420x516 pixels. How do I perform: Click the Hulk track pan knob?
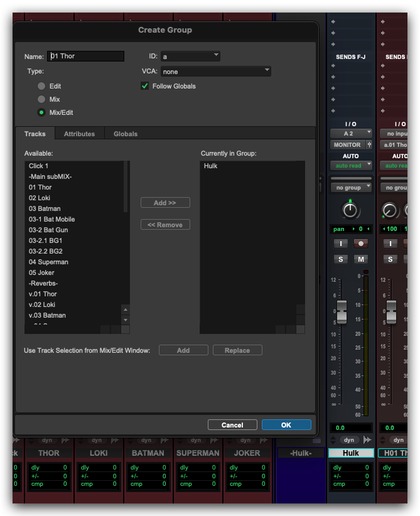tap(350, 210)
